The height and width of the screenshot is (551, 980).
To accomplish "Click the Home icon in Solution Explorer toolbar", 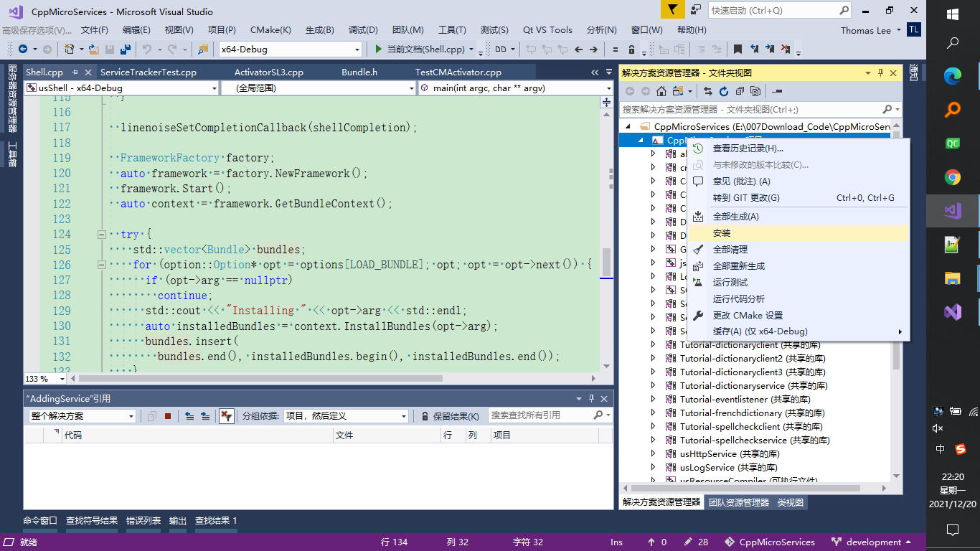I will pyautogui.click(x=660, y=91).
